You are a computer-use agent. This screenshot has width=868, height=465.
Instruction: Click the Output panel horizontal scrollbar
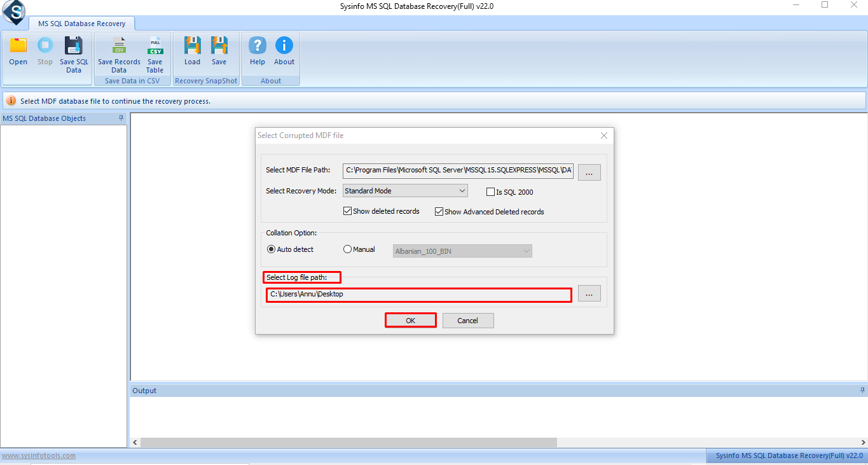coord(348,442)
